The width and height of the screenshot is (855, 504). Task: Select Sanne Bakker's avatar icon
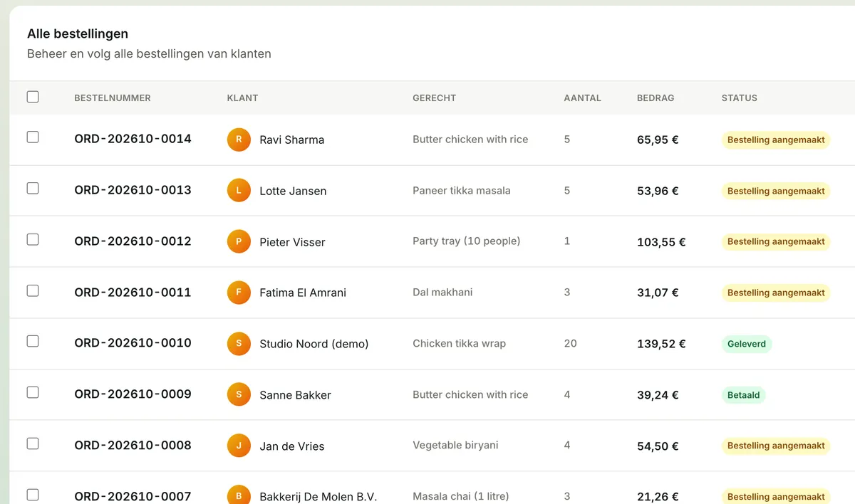point(239,394)
